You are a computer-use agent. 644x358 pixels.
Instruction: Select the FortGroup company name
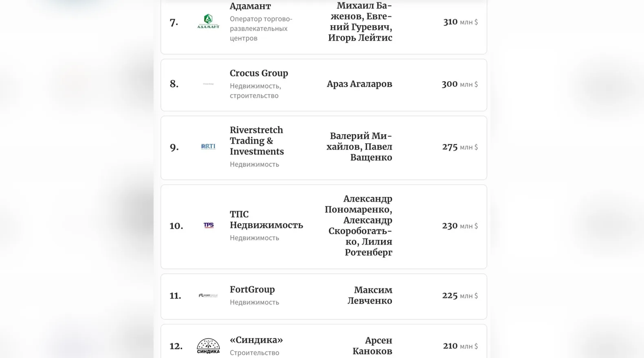click(x=252, y=290)
